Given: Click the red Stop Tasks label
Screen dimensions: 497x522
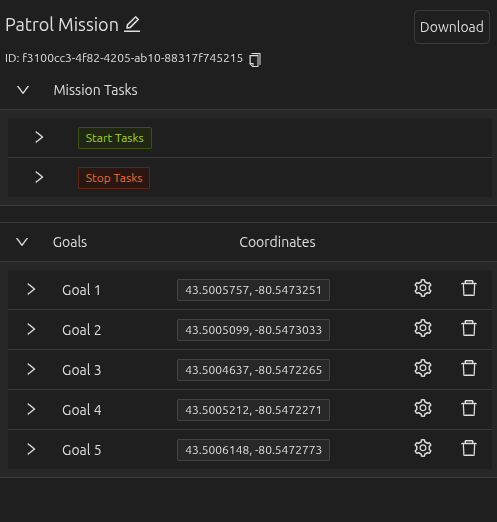Looking at the screenshot, I should 114,178.
